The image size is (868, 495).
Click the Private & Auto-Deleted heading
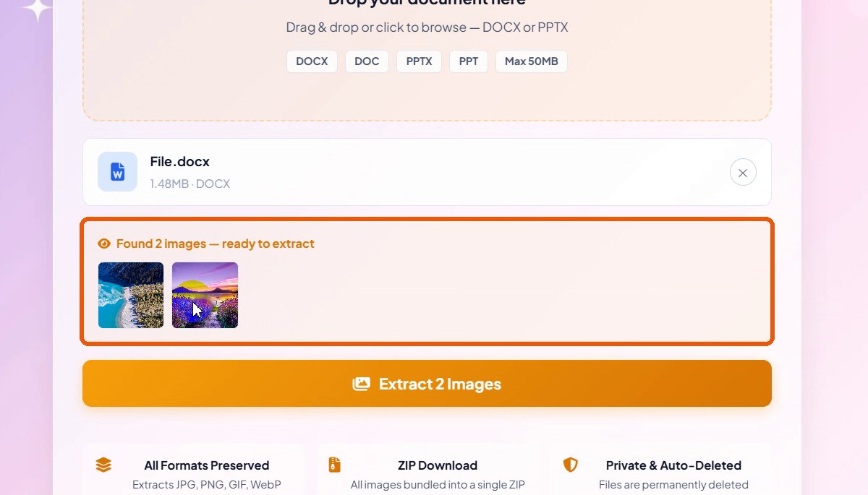(674, 465)
